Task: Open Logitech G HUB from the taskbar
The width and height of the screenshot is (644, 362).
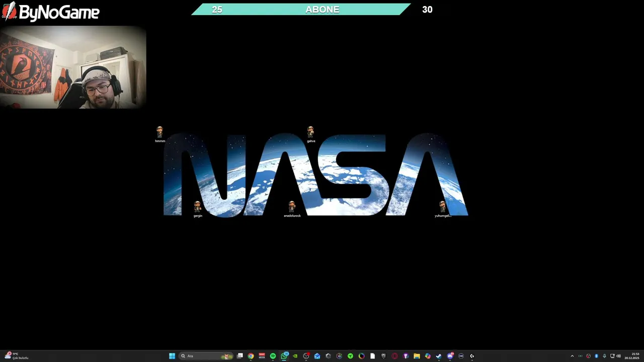Action: click(x=472, y=356)
